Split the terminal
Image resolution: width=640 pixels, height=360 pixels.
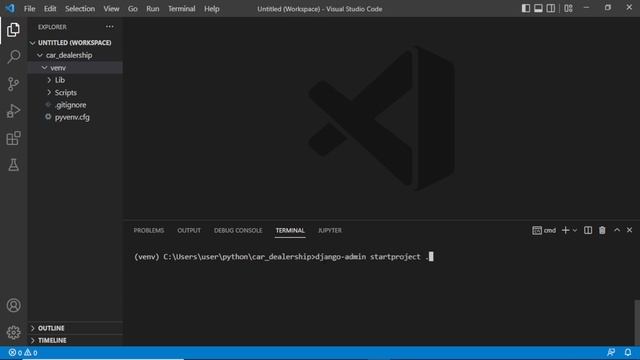coord(588,231)
